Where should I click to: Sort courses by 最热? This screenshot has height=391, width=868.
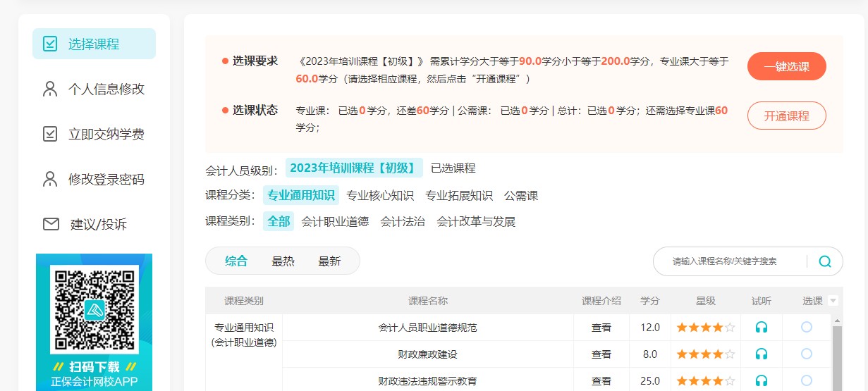click(283, 261)
